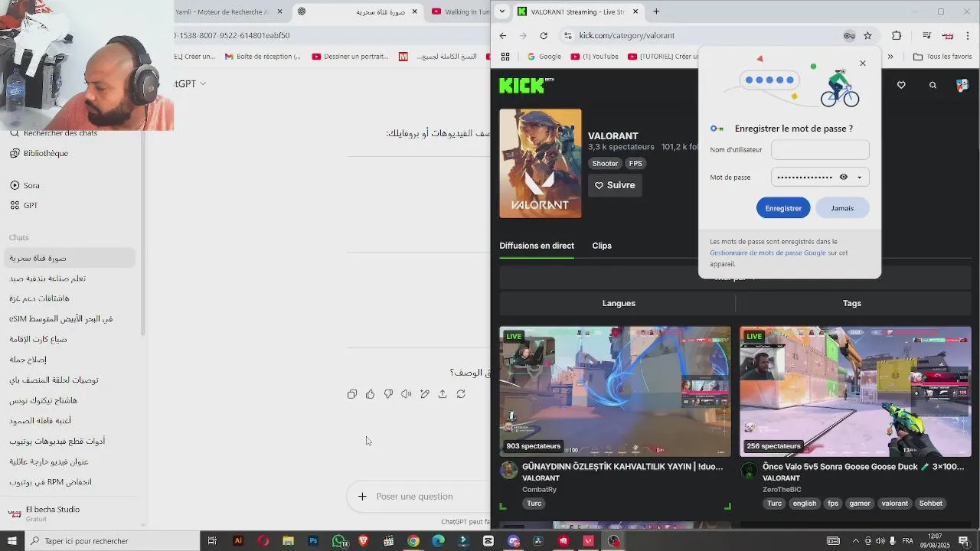This screenshot has height=551, width=980.
Task: Click the plus attach icon in the ChatGPT prompt box
Action: [362, 497]
